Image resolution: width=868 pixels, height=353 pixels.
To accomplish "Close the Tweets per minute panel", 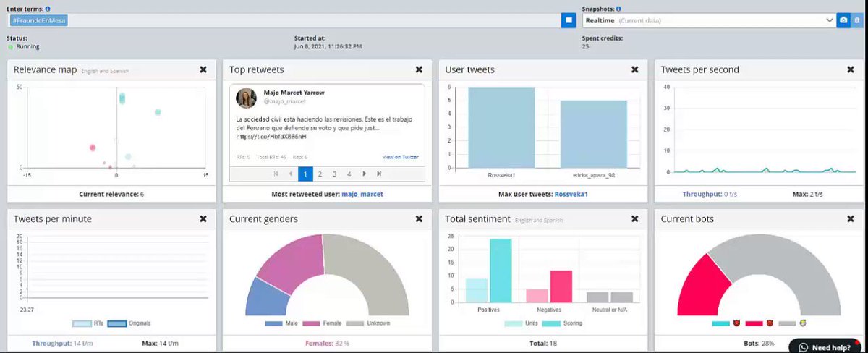I will pyautogui.click(x=203, y=218).
